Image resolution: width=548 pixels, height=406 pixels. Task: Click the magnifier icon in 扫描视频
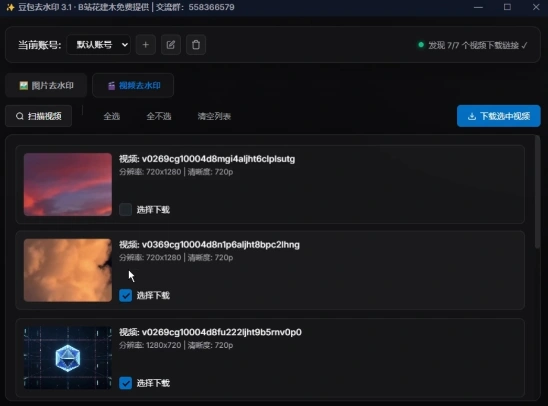coord(20,116)
